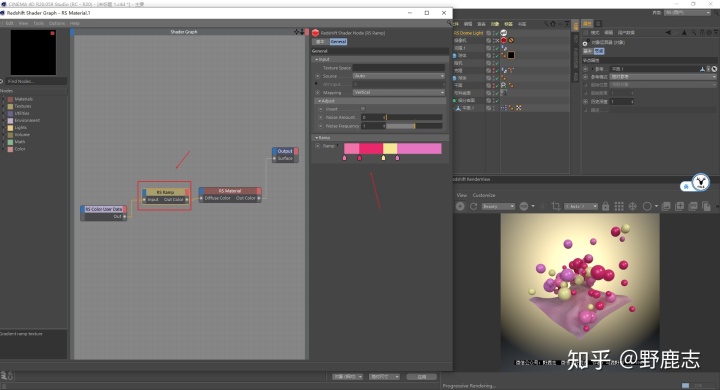The image size is (720, 390).
Task: Select the yellow ramp color knot
Action: [x=383, y=158]
